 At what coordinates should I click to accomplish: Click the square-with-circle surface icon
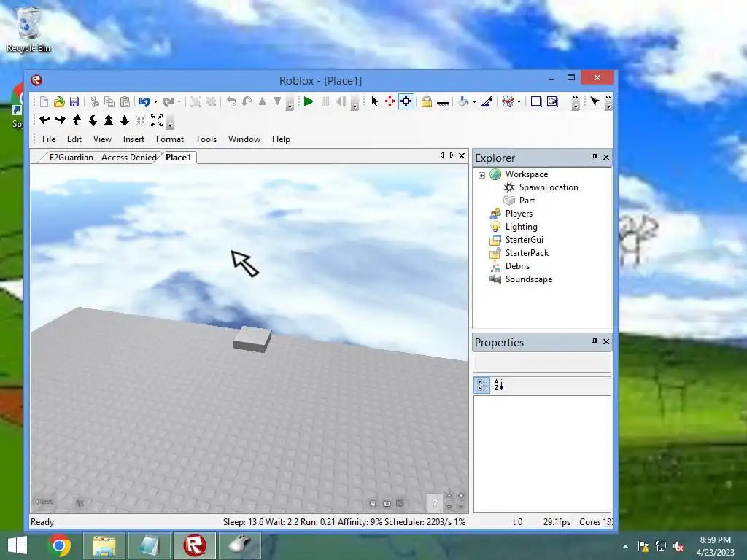pyautogui.click(x=552, y=101)
